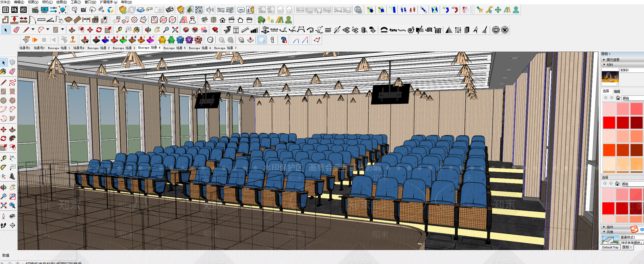
Task: Click the globe icon in the top toolbar
Action: tap(358, 10)
